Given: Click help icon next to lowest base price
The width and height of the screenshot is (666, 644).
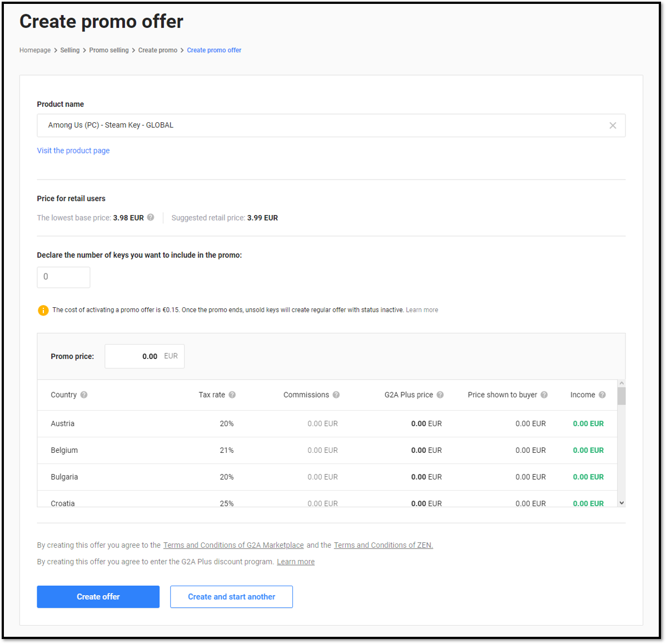Looking at the screenshot, I should pyautogui.click(x=151, y=217).
